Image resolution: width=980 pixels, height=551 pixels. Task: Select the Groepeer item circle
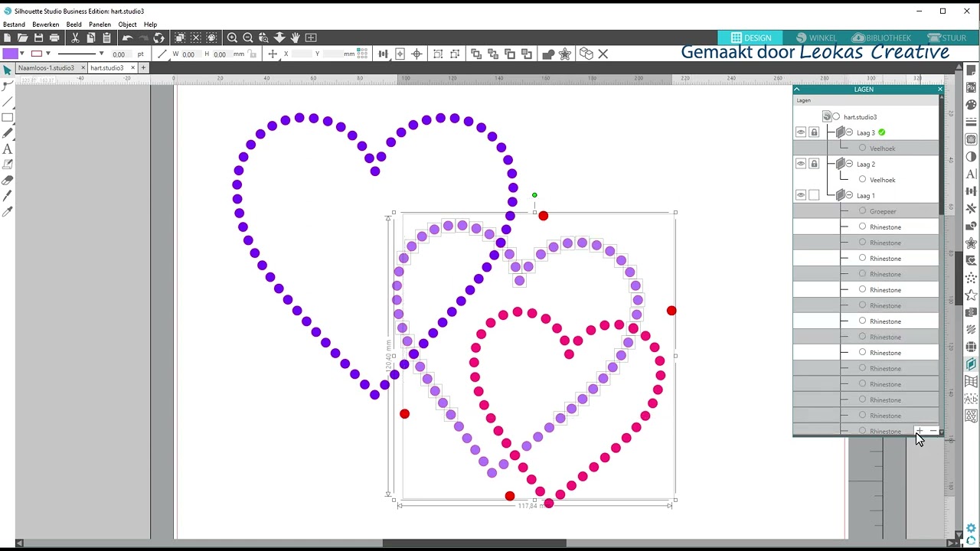pyautogui.click(x=862, y=210)
